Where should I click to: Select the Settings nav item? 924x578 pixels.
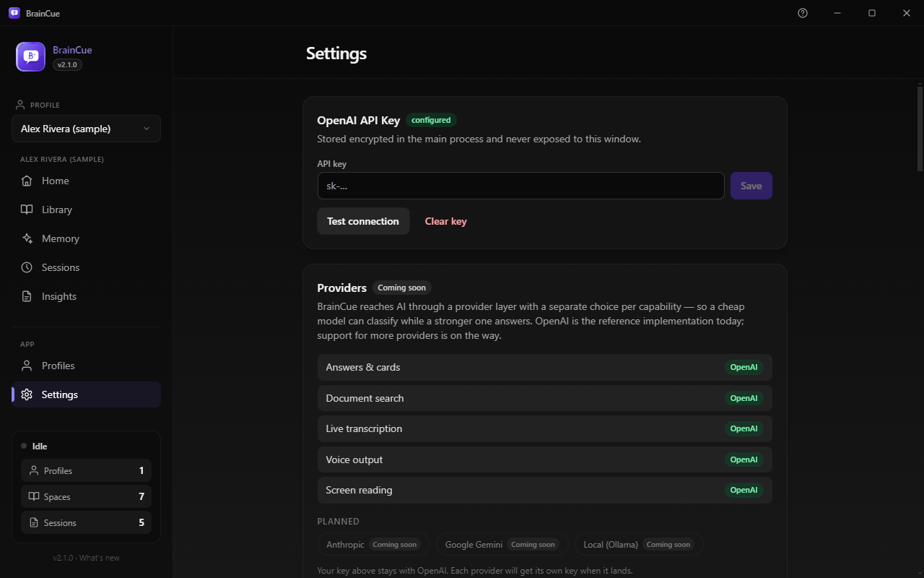[x=86, y=394]
